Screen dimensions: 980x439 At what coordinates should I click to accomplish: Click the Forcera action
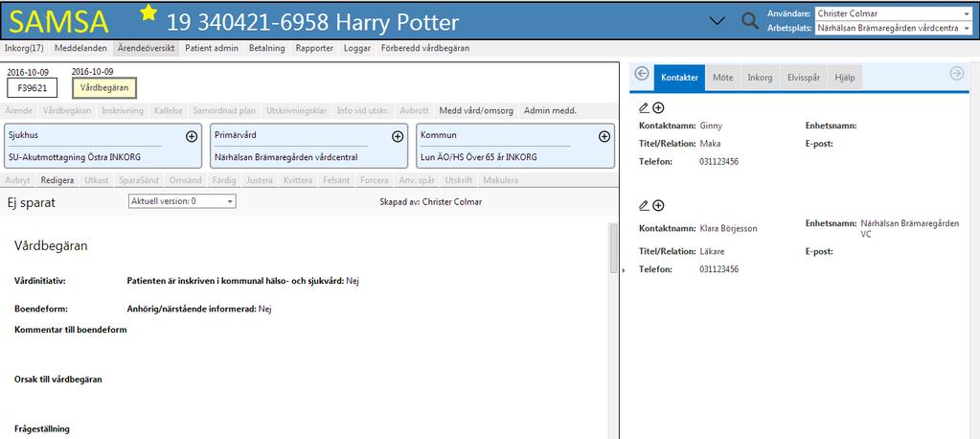(x=375, y=180)
